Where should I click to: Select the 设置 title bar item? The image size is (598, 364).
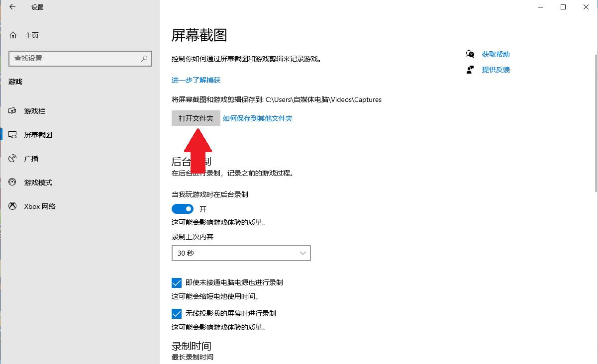point(36,7)
